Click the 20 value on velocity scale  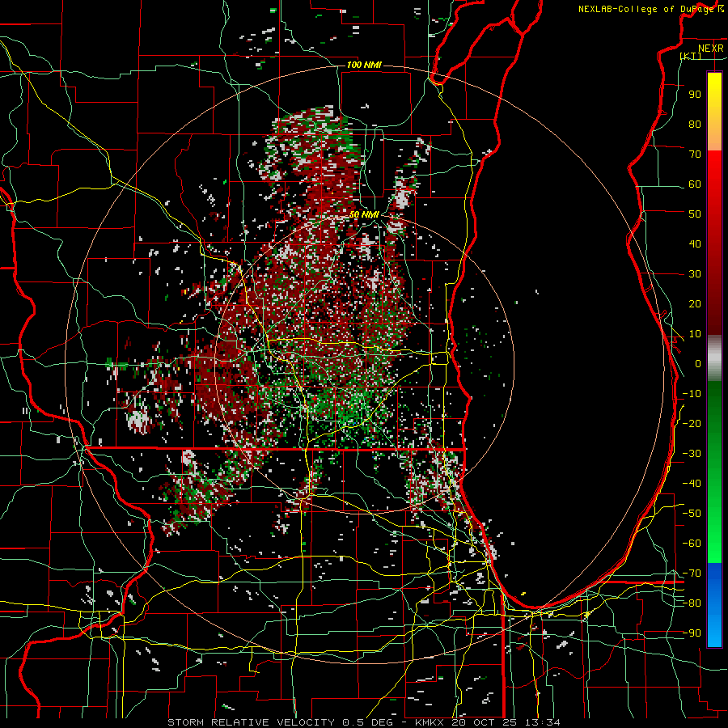695,303
